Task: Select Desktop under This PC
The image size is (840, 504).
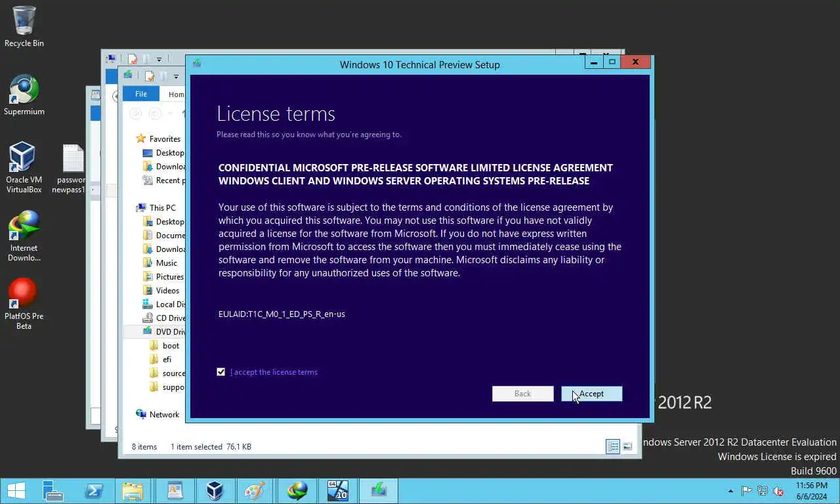Action: point(170,222)
